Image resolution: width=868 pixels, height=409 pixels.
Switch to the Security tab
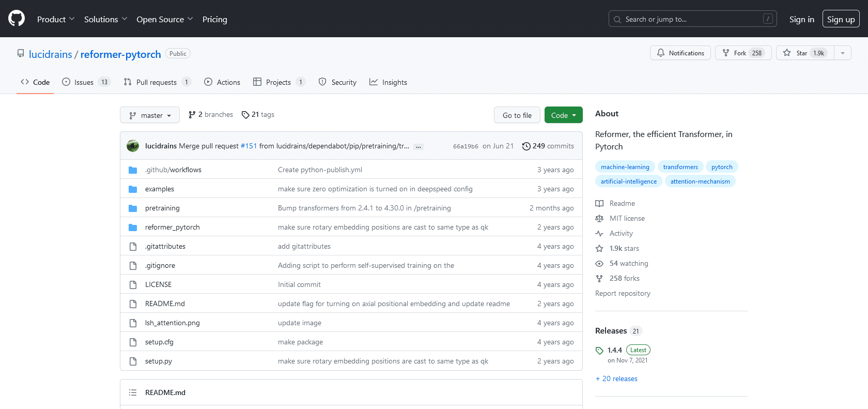[x=337, y=82]
